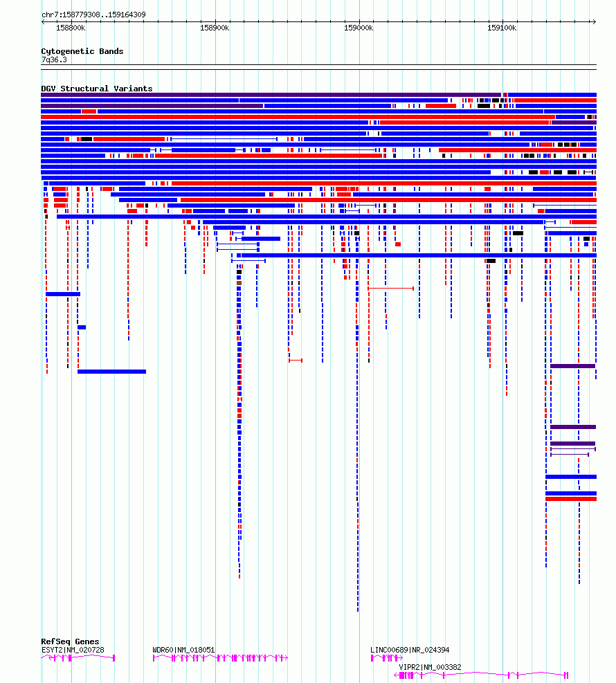Click the long purple variant bar in top row

pos(271,95)
